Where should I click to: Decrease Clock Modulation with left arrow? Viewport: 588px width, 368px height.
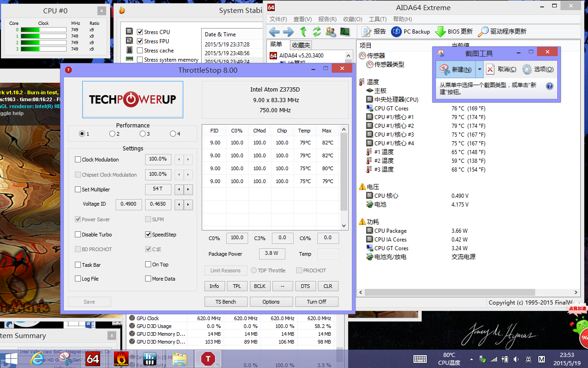point(179,160)
